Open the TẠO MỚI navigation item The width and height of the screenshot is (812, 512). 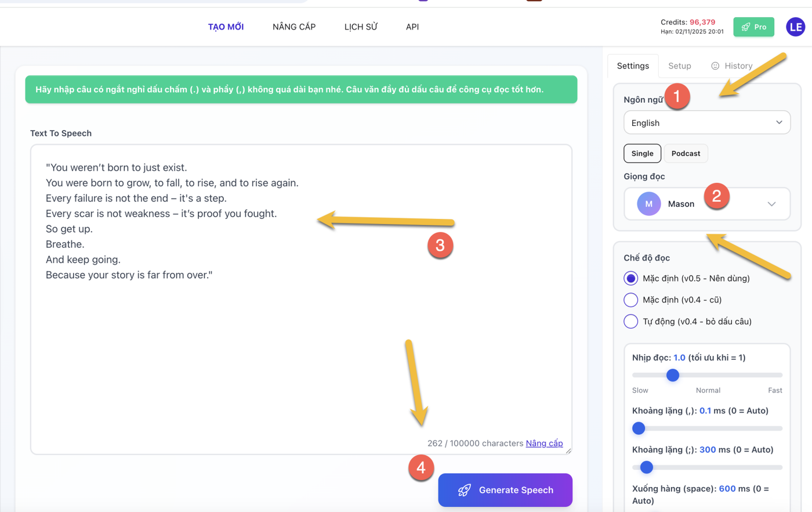(x=226, y=27)
